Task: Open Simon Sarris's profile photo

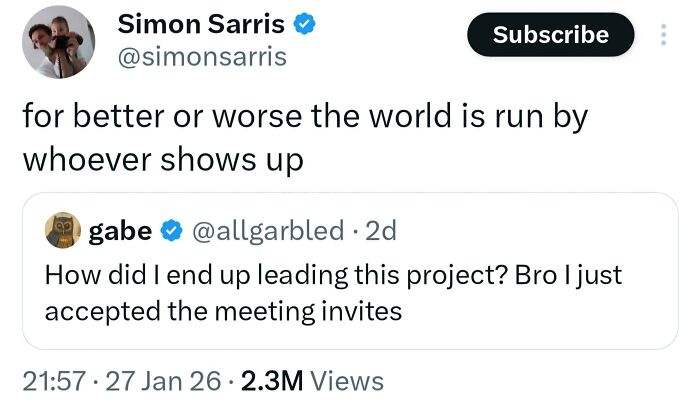Action: click(x=58, y=41)
